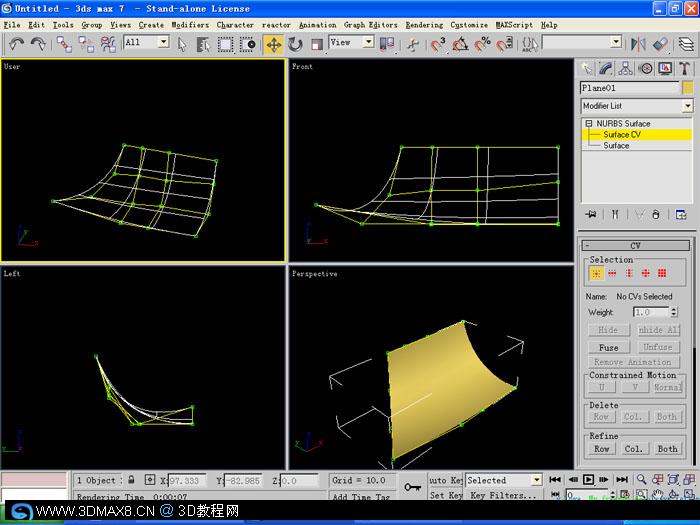Image resolution: width=700 pixels, height=525 pixels.
Task: Choose the Select Object arrow tool
Action: click(x=182, y=44)
